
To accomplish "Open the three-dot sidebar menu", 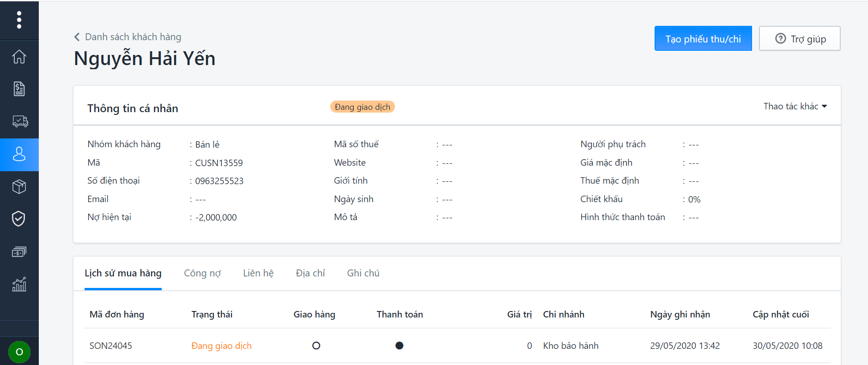I will click(19, 20).
